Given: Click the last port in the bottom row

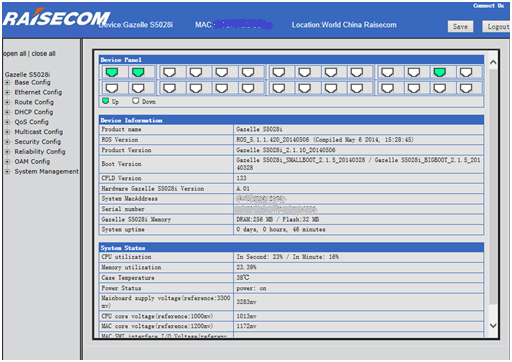Looking at the screenshot, I should click(466, 88).
